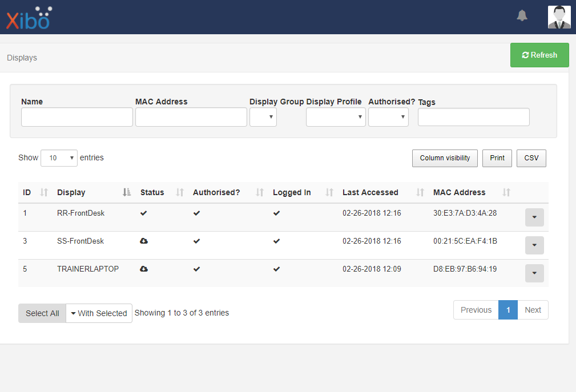Click ID cell 3
576x392 pixels.
pos(25,241)
